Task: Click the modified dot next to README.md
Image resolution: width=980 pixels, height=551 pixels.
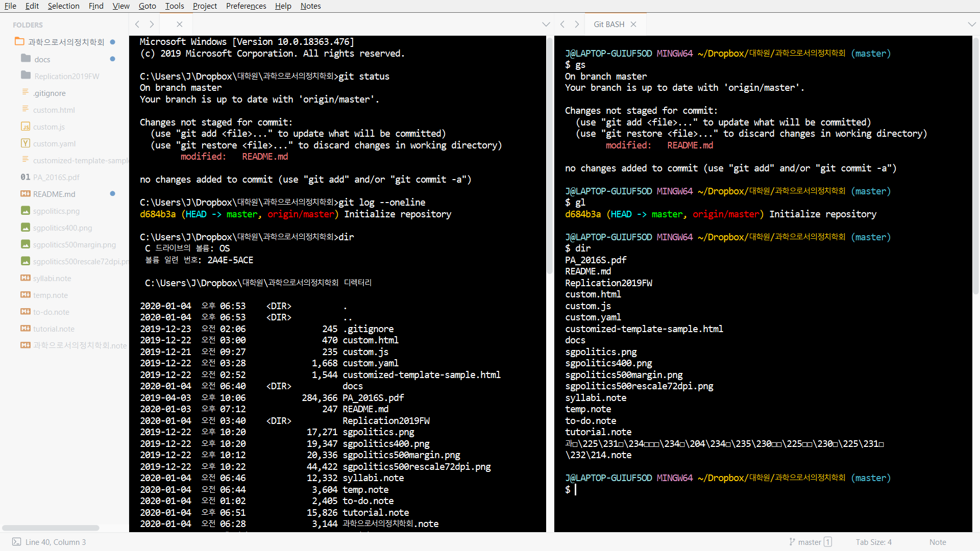Action: click(x=112, y=194)
